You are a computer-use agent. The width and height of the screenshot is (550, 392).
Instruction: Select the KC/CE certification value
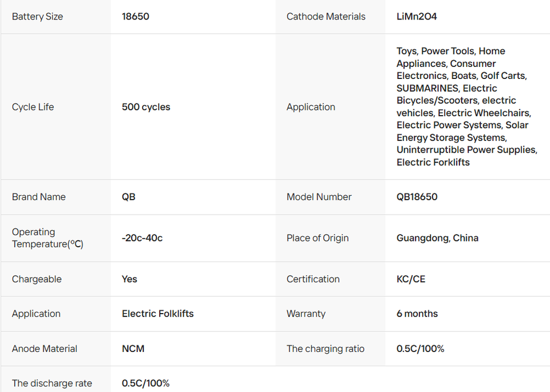pos(410,279)
